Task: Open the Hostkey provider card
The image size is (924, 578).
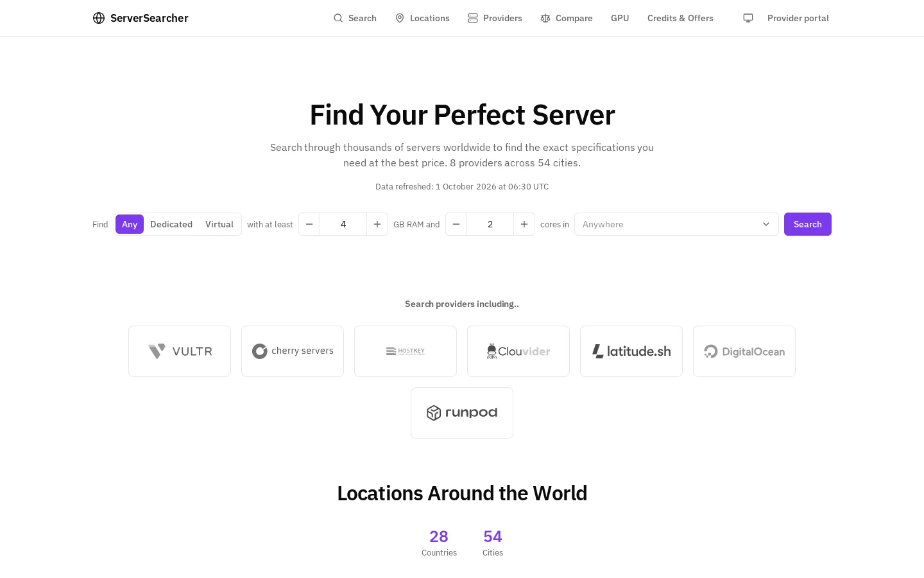Action: tap(406, 351)
